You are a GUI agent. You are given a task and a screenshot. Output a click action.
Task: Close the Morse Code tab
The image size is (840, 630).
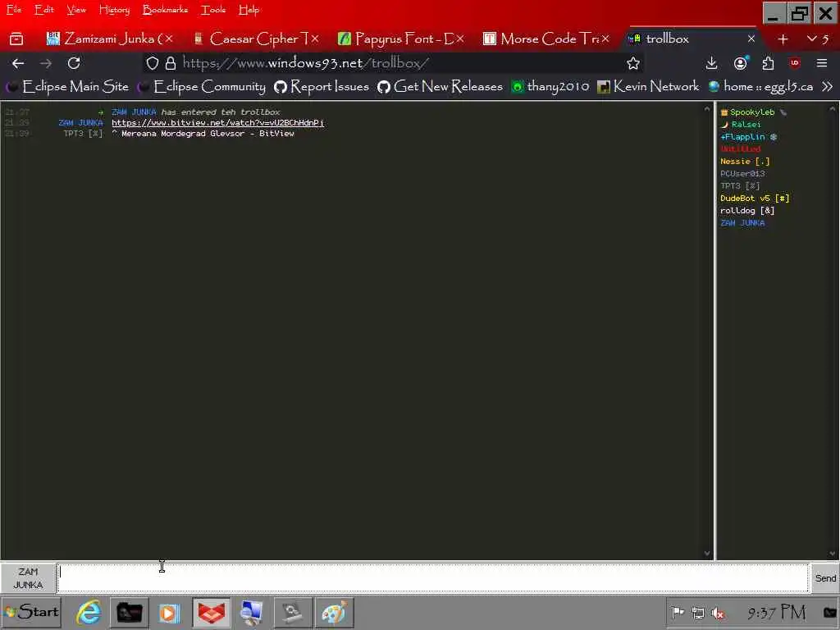click(x=605, y=39)
